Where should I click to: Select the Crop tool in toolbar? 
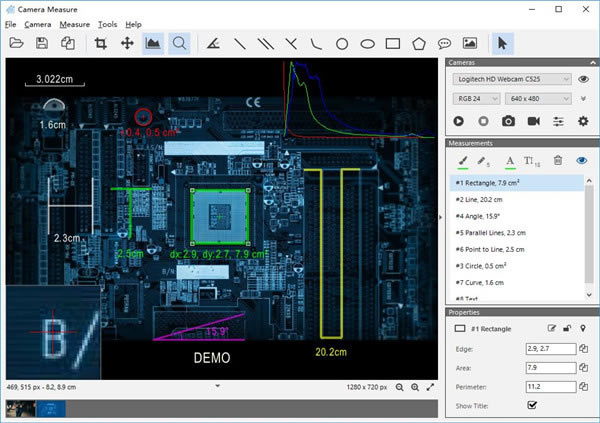(x=100, y=43)
